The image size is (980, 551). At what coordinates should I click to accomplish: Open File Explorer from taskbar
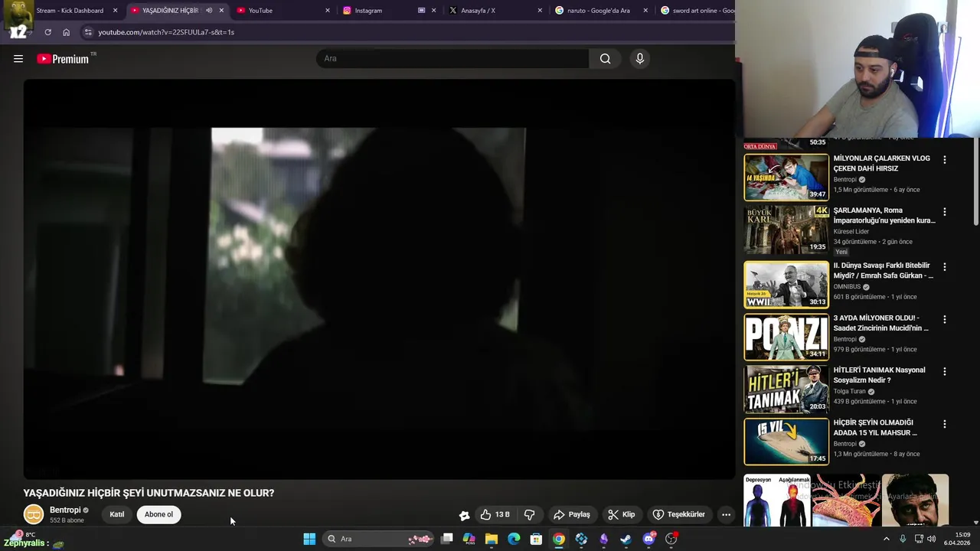click(492, 539)
